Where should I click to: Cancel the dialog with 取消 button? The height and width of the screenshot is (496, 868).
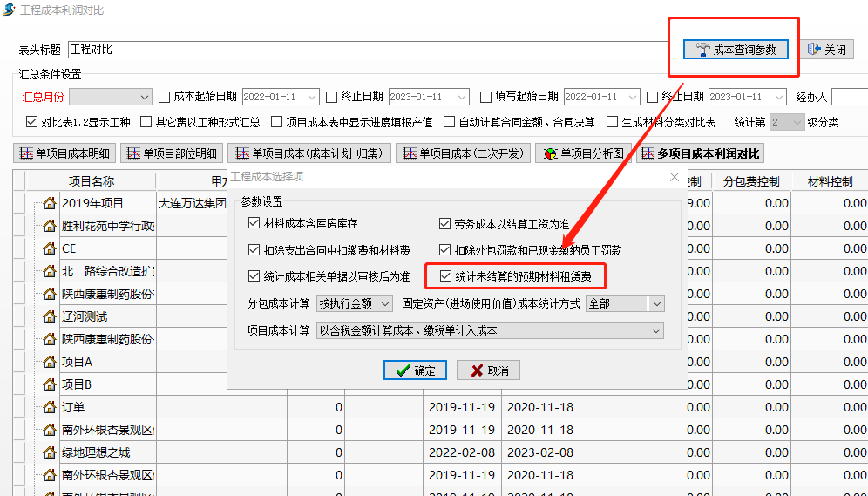[488, 370]
